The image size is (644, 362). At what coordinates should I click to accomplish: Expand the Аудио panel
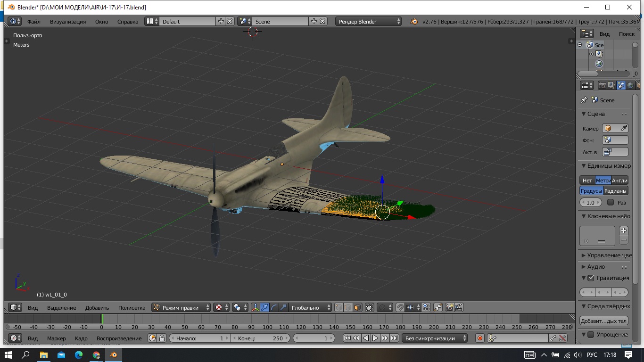pyautogui.click(x=596, y=267)
